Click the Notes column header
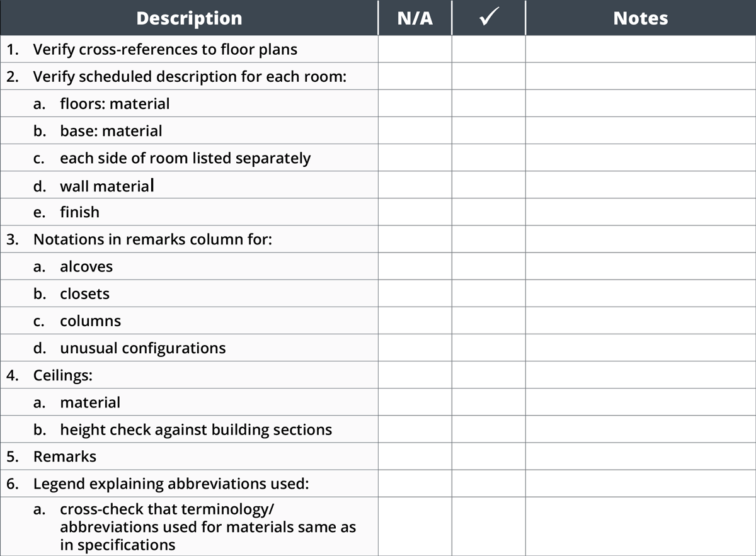The width and height of the screenshot is (756, 556). [640, 18]
